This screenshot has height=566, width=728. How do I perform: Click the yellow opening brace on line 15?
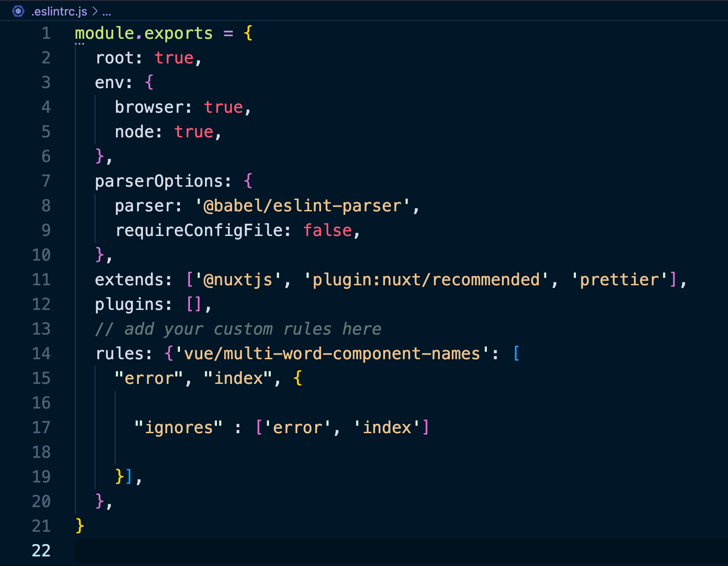click(298, 378)
